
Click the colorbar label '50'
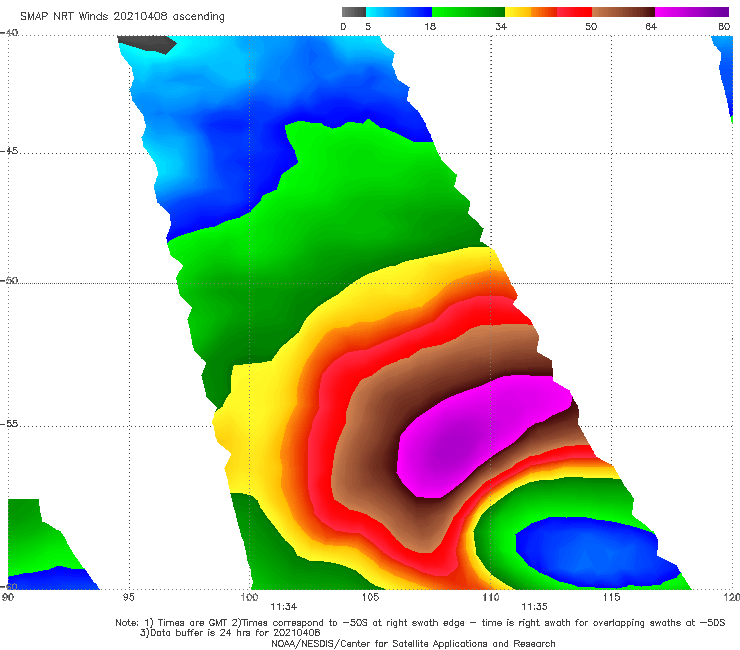click(591, 27)
